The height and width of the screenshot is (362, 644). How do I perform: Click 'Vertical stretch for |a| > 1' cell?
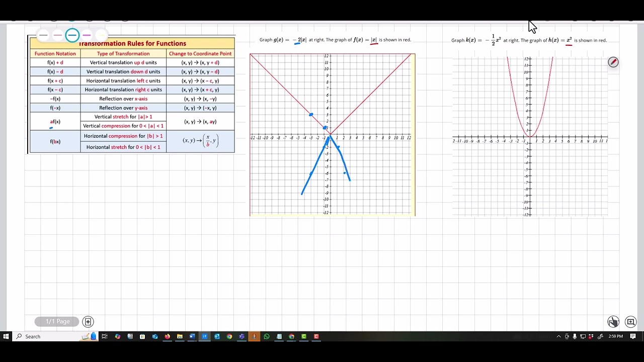[x=123, y=117]
